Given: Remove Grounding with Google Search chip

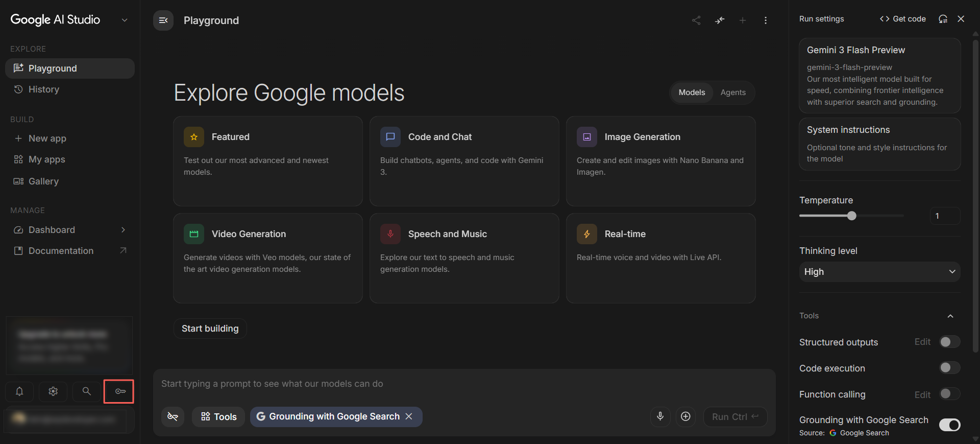Looking at the screenshot, I should (409, 416).
